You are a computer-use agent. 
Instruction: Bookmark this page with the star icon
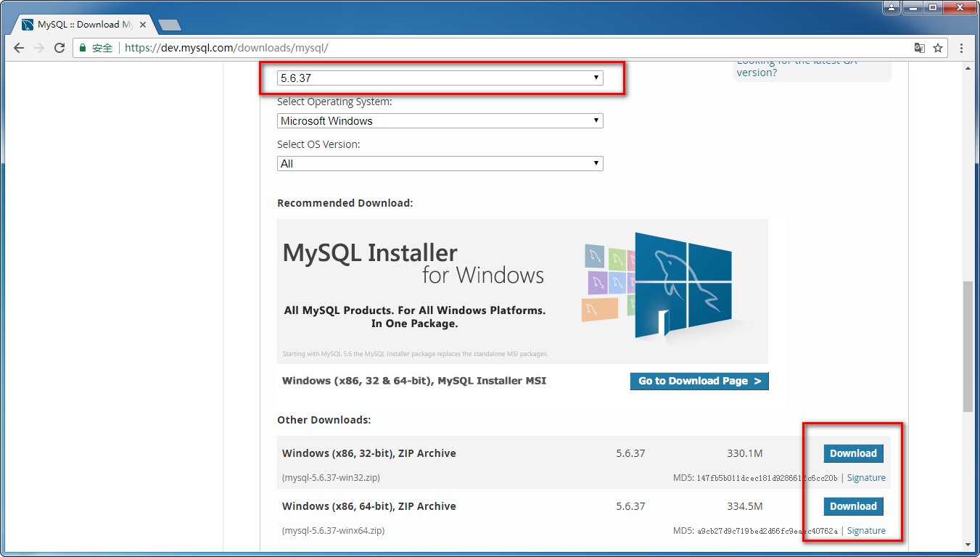[938, 48]
